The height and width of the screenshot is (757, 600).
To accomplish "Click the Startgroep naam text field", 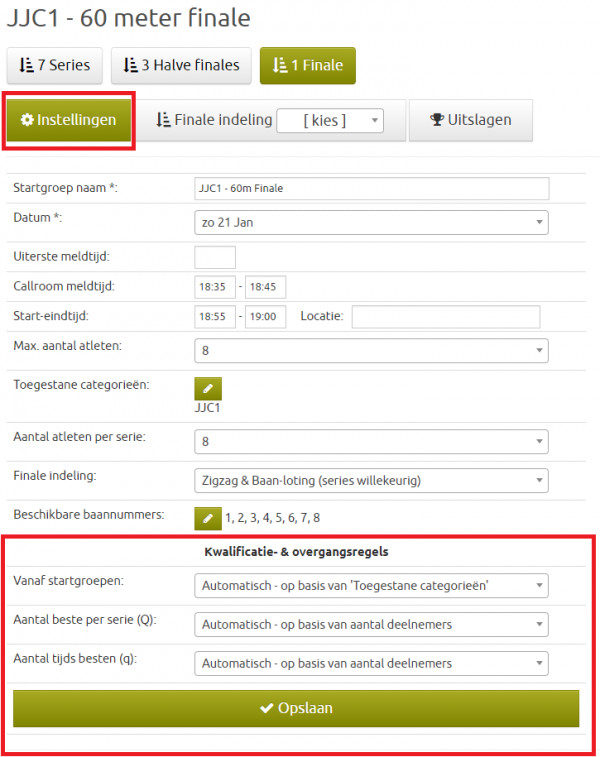I will 371,188.
